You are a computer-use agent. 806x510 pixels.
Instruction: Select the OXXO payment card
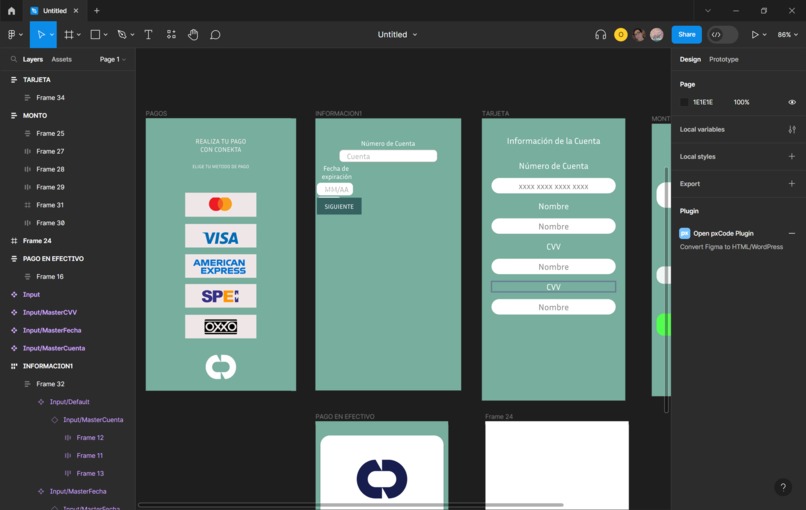[221, 326]
